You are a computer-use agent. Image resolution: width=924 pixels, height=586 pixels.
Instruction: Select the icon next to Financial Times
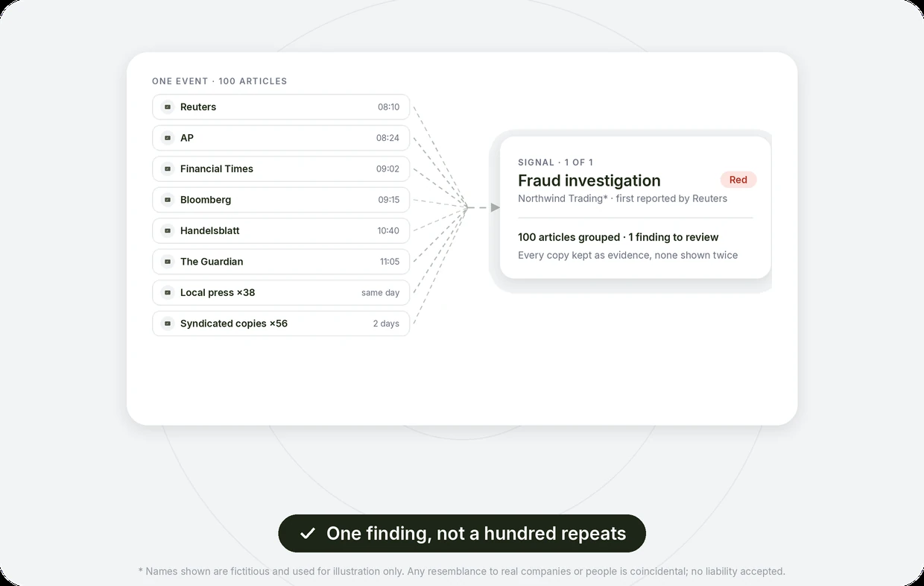click(168, 168)
